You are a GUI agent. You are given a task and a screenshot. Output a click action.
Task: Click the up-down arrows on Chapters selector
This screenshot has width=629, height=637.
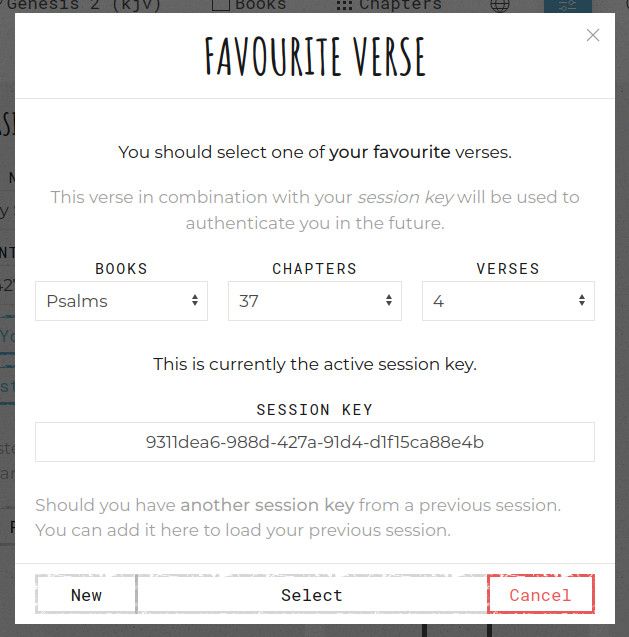coord(389,301)
